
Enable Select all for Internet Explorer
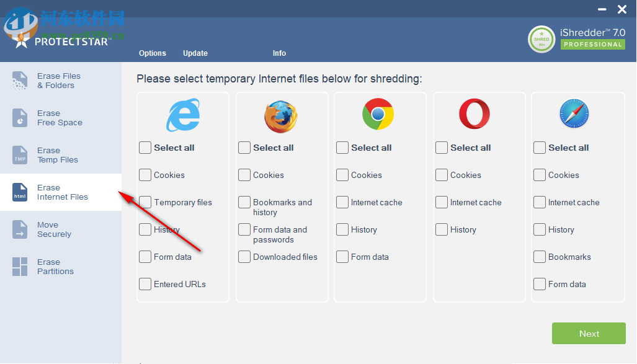pyautogui.click(x=145, y=148)
